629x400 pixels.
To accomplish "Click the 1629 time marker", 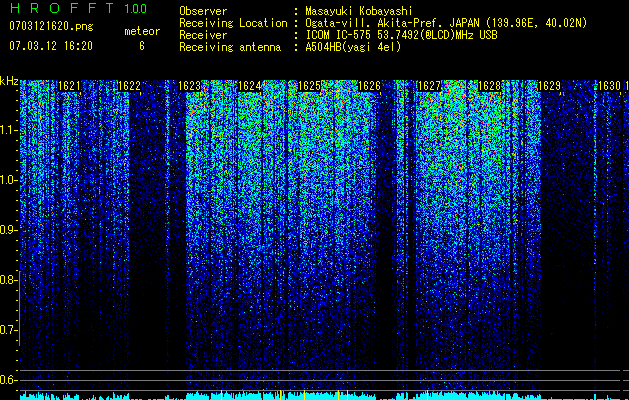I will [x=550, y=86].
